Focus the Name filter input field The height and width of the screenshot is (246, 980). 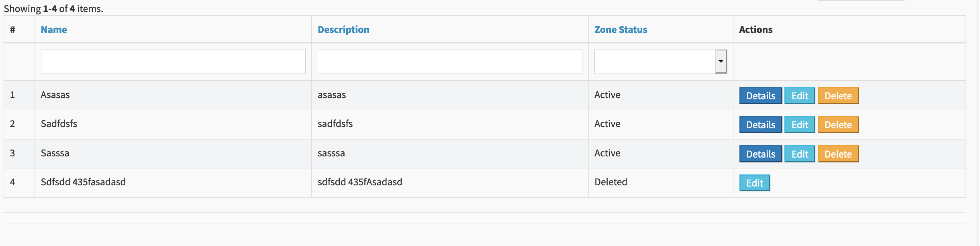173,61
